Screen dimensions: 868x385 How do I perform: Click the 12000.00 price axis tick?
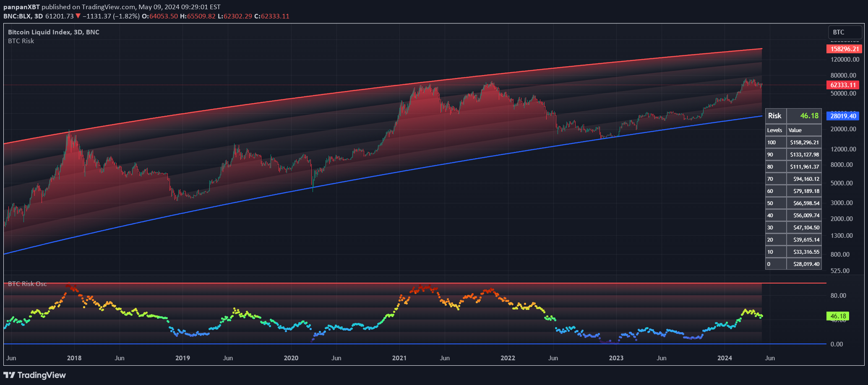844,149
